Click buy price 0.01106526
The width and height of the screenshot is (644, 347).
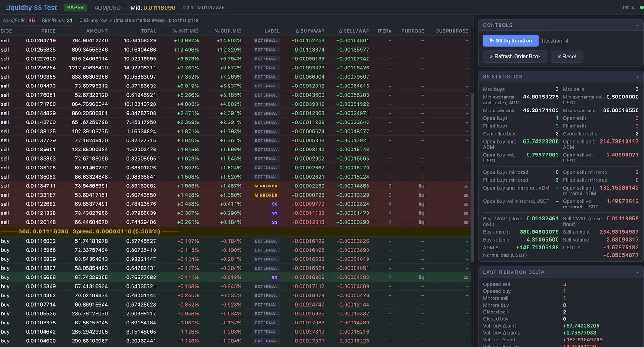click(x=40, y=313)
